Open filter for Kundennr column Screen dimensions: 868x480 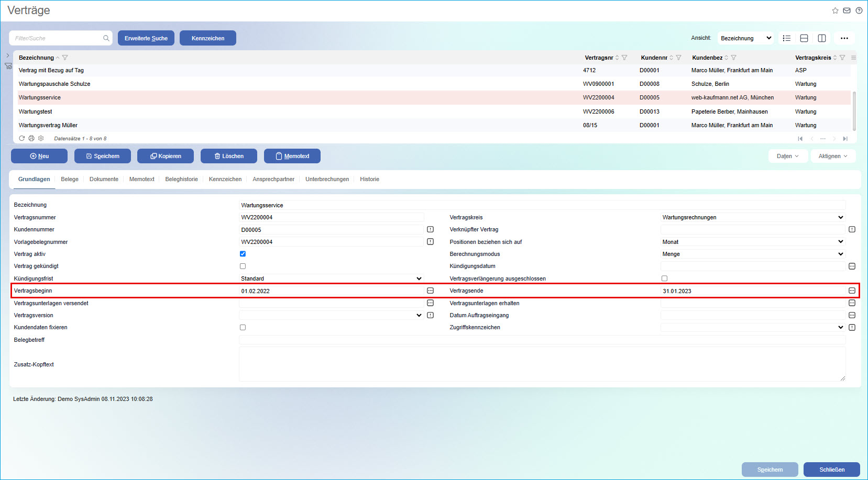pos(679,58)
